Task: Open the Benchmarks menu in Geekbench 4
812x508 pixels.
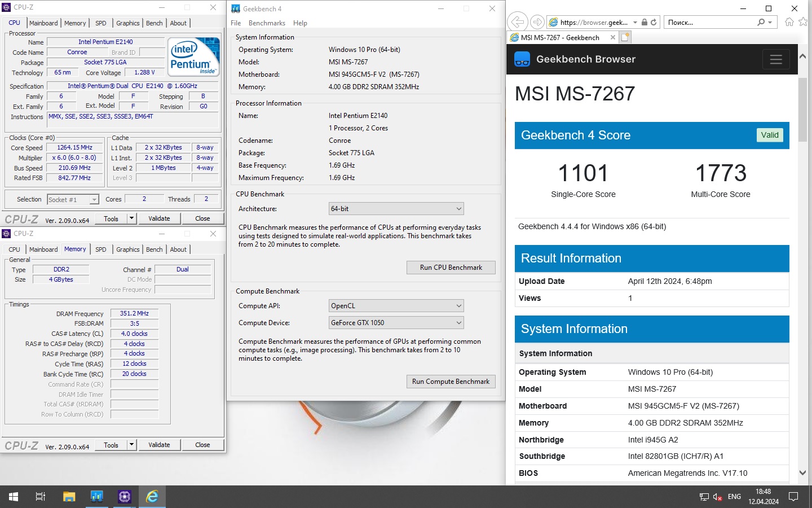Action: (267, 23)
